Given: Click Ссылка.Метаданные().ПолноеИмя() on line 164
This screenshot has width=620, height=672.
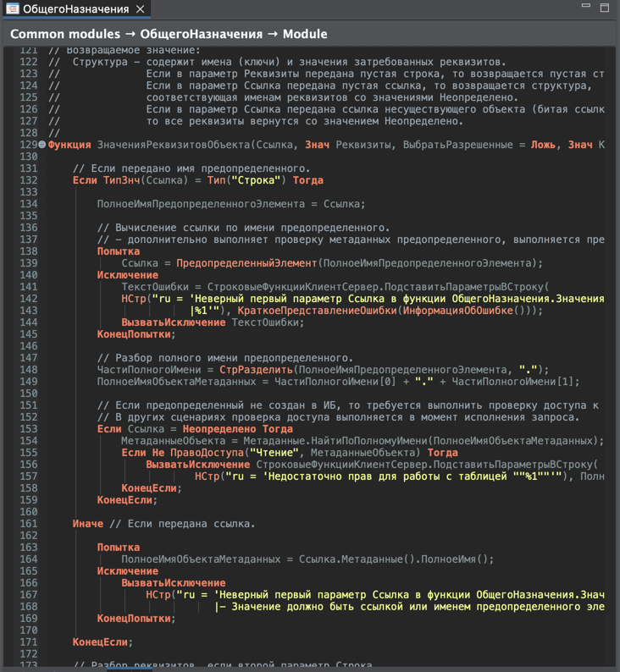Looking at the screenshot, I should pyautogui.click(x=393, y=559).
